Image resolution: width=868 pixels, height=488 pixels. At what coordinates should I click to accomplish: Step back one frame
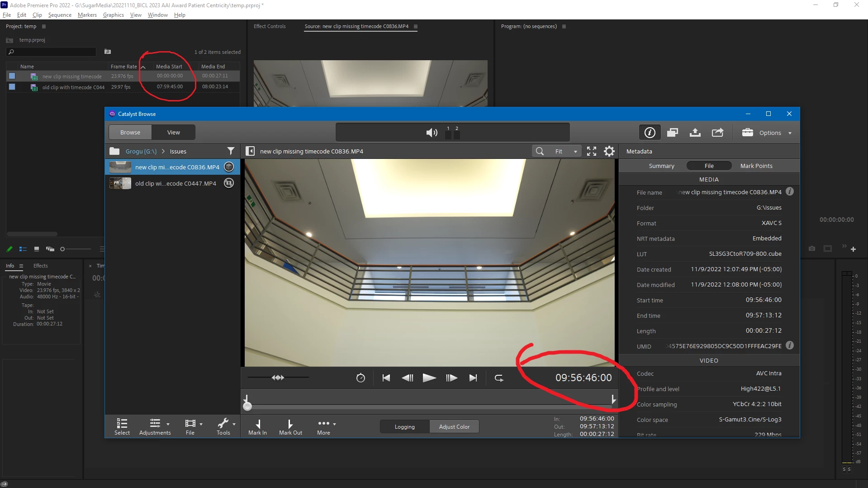(x=407, y=378)
